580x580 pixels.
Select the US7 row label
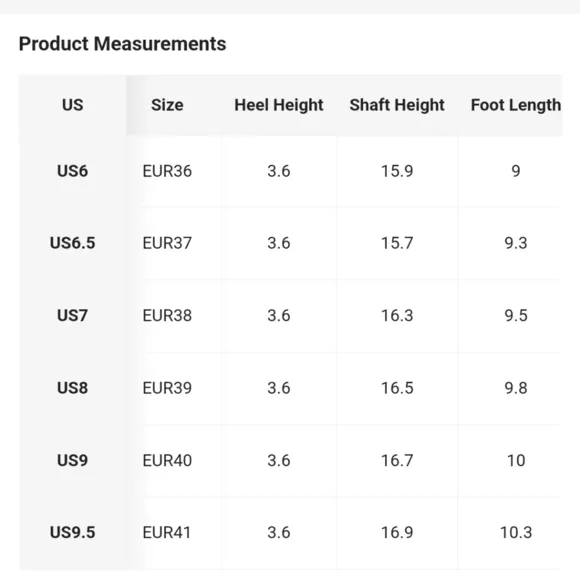coord(72,316)
